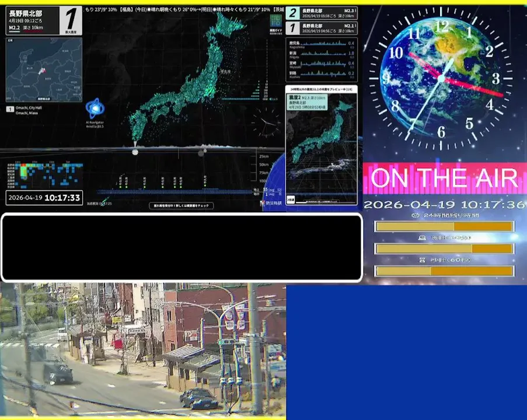
Task: Click the epicenter marker on Japan map
Action: coord(135,152)
